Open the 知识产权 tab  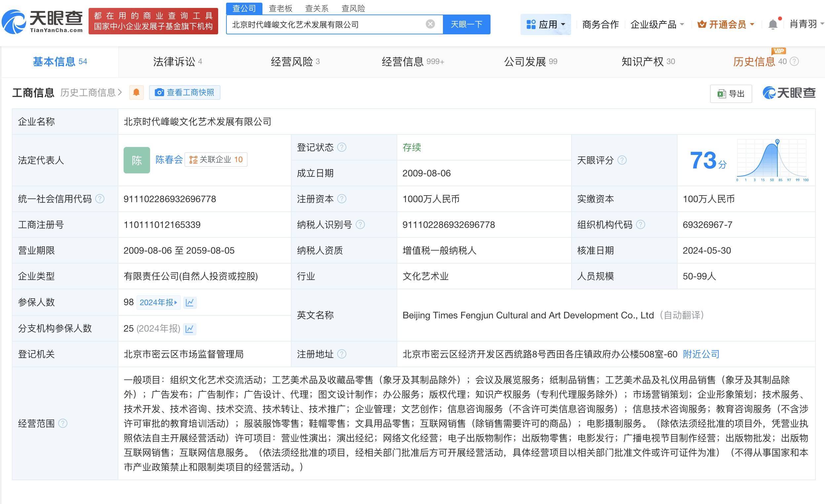pyautogui.click(x=648, y=61)
